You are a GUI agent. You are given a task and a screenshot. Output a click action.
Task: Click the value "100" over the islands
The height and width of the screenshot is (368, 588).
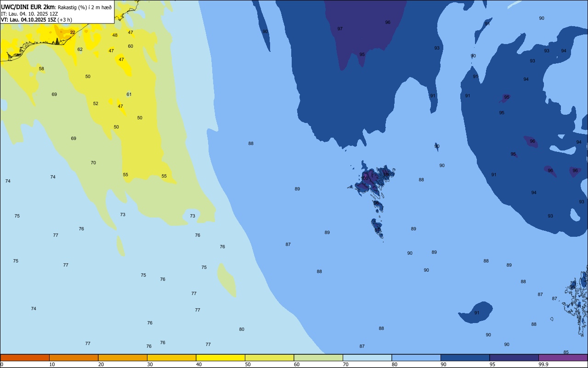365,178
